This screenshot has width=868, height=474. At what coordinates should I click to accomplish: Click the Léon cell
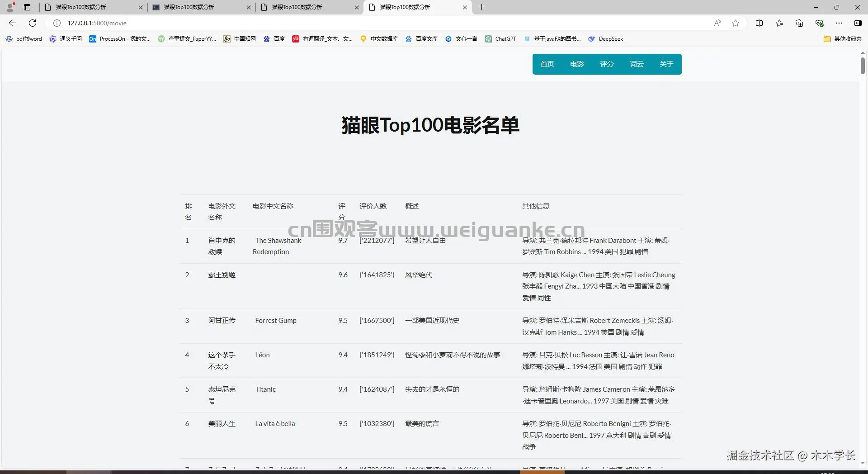point(262,355)
